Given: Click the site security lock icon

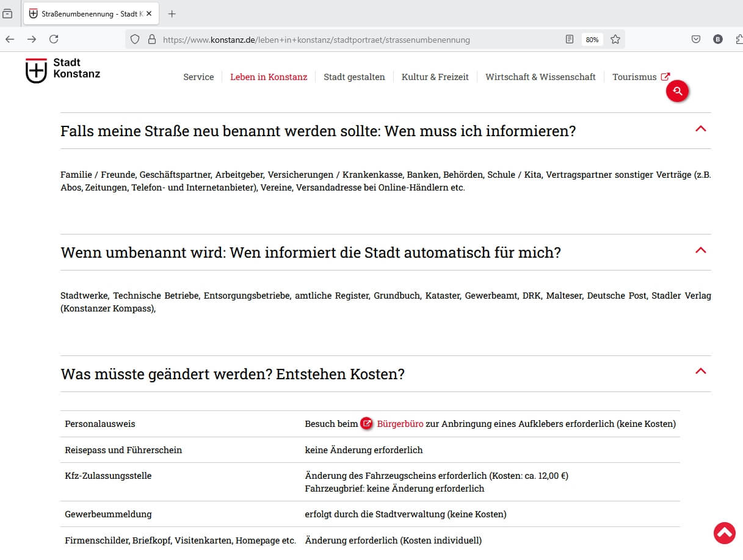Looking at the screenshot, I should pos(152,39).
